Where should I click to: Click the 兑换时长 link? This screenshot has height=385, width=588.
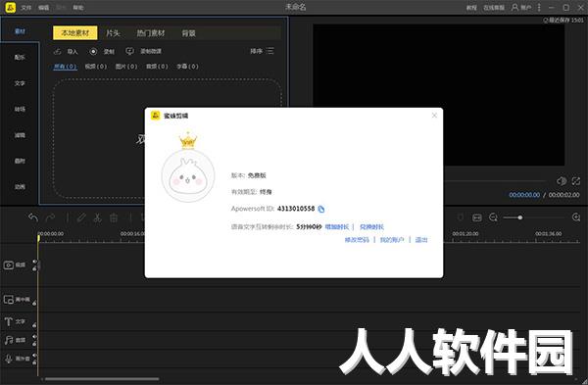(x=371, y=227)
